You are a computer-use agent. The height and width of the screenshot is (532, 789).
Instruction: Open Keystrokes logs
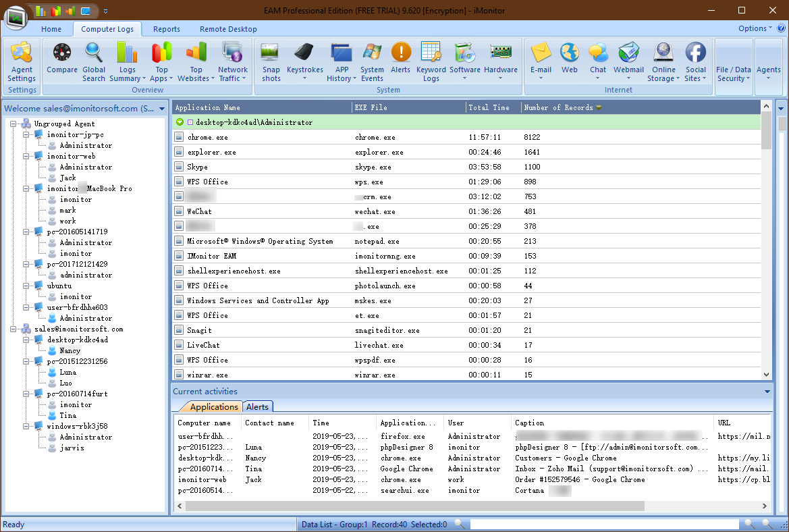[x=305, y=61]
